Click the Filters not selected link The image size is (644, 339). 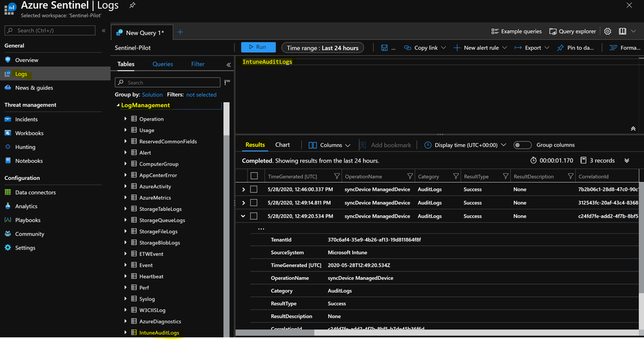coord(201,95)
